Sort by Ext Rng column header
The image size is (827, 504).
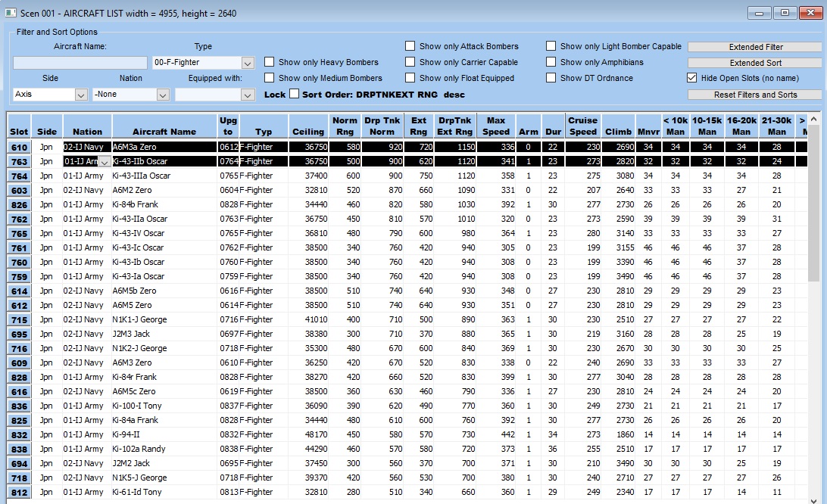click(419, 126)
